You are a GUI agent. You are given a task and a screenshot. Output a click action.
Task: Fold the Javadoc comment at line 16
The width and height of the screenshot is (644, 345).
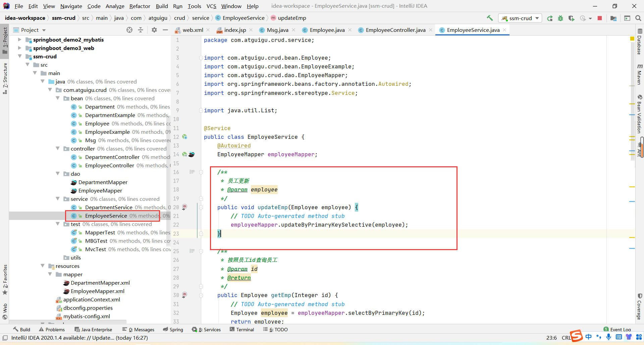pos(201,172)
